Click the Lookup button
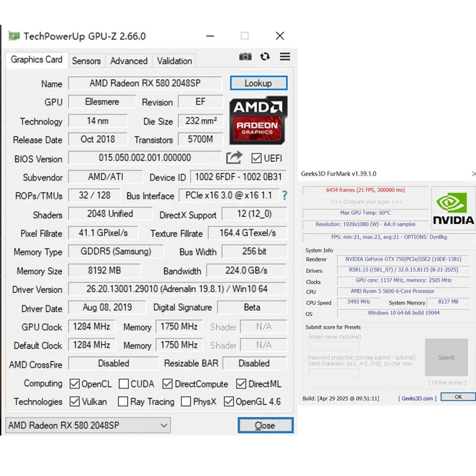The width and height of the screenshot is (476, 476). (258, 83)
